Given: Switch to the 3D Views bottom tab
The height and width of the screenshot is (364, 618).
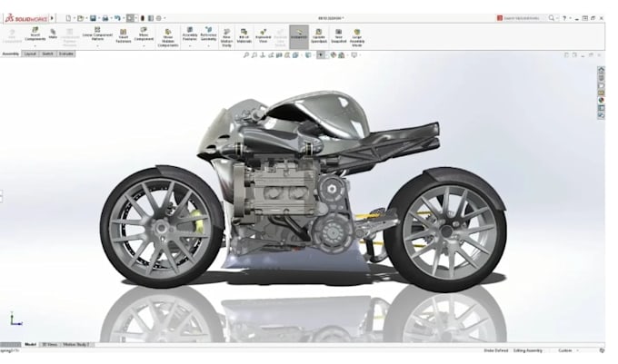Looking at the screenshot, I should pyautogui.click(x=50, y=344).
